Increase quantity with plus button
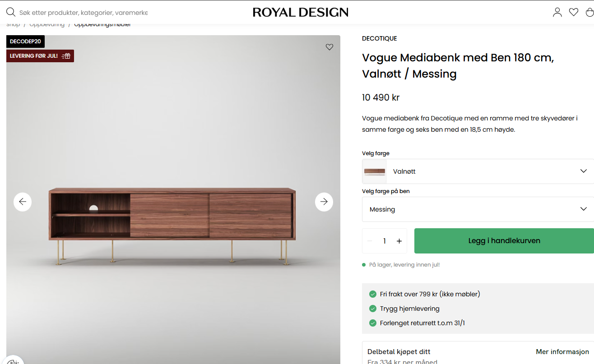594x364 pixels. click(399, 241)
